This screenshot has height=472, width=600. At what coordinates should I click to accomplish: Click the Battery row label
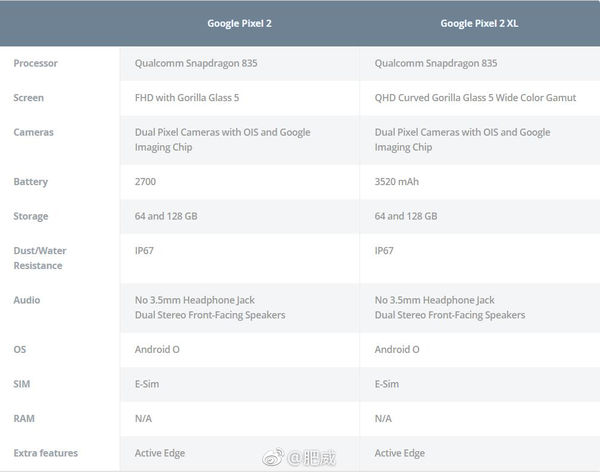tap(30, 182)
